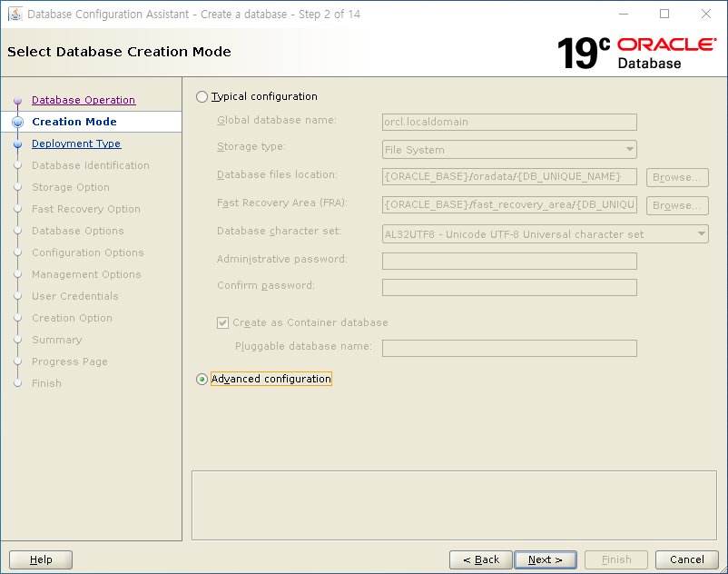Minimize the Database Configuration Assistant window
Image resolution: width=728 pixels, height=574 pixels.
(x=624, y=14)
